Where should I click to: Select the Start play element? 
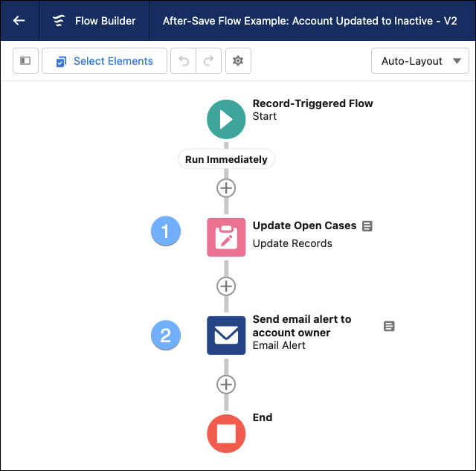[226, 119]
